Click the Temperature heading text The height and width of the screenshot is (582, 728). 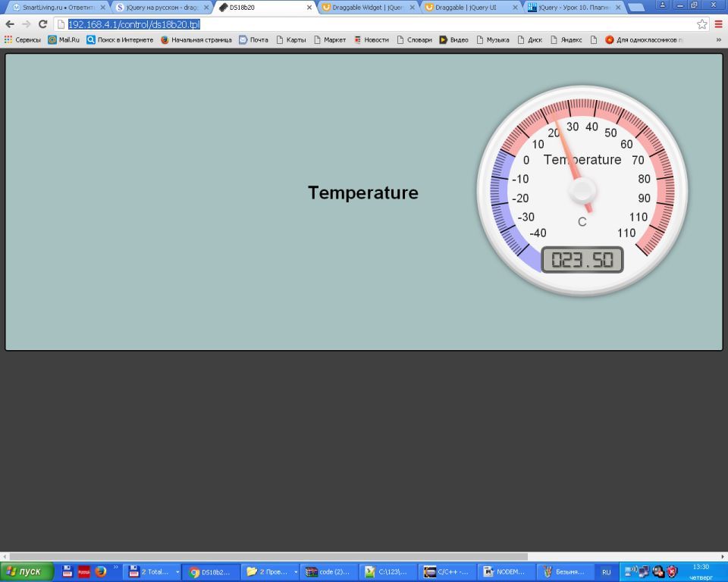tap(363, 192)
